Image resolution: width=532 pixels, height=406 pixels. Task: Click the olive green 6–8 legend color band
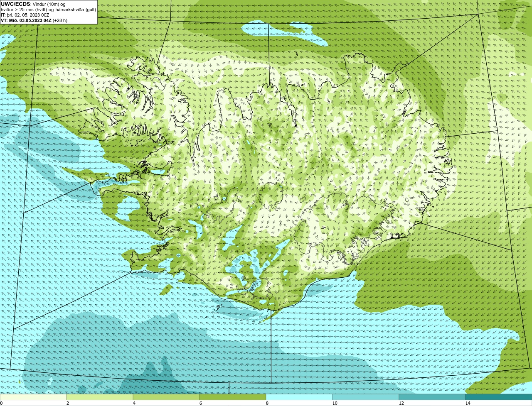[233, 397]
